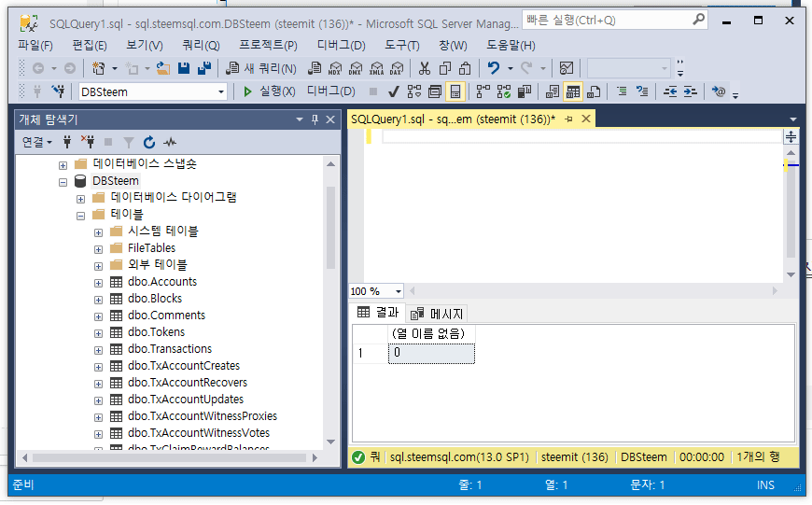Close the SQLQuery1.sql query tab
812x505 pixels.
[586, 119]
